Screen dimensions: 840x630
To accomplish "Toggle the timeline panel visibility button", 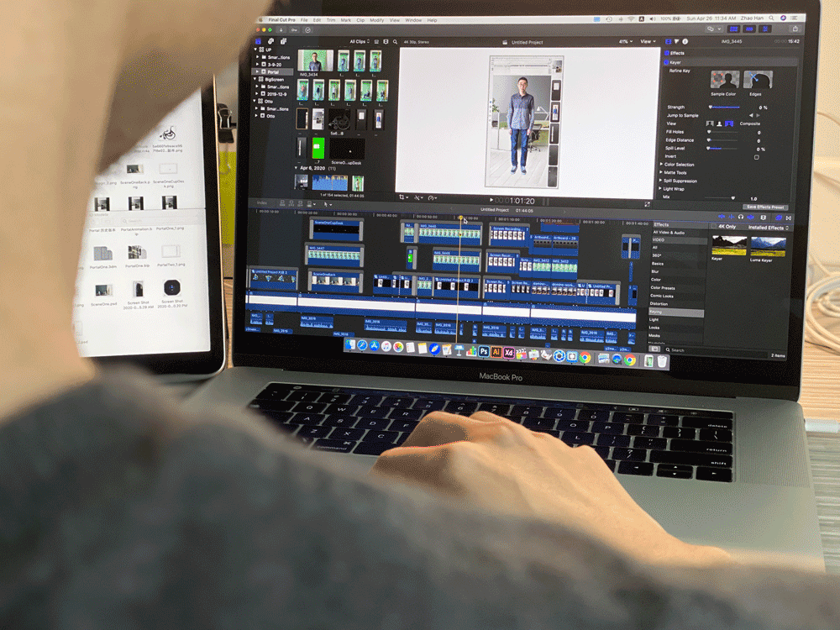I will point(749,29).
